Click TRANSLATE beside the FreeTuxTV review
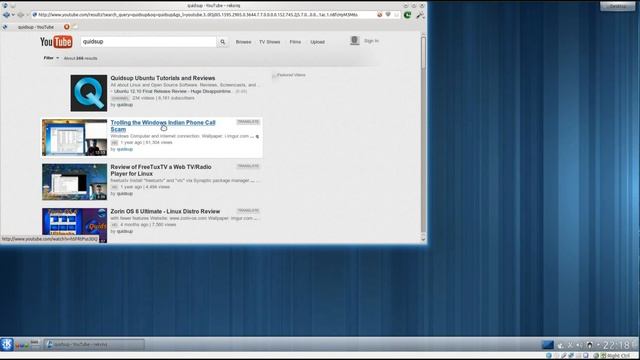 pyautogui.click(x=248, y=166)
